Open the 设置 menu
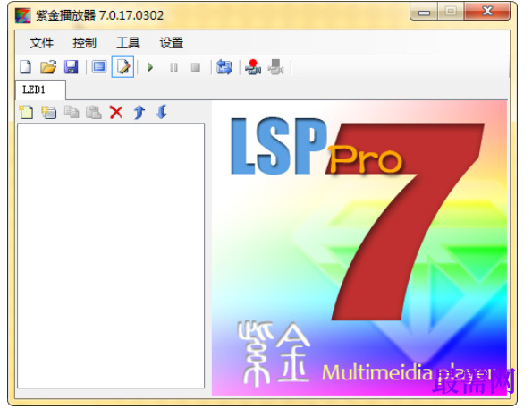 click(x=172, y=43)
